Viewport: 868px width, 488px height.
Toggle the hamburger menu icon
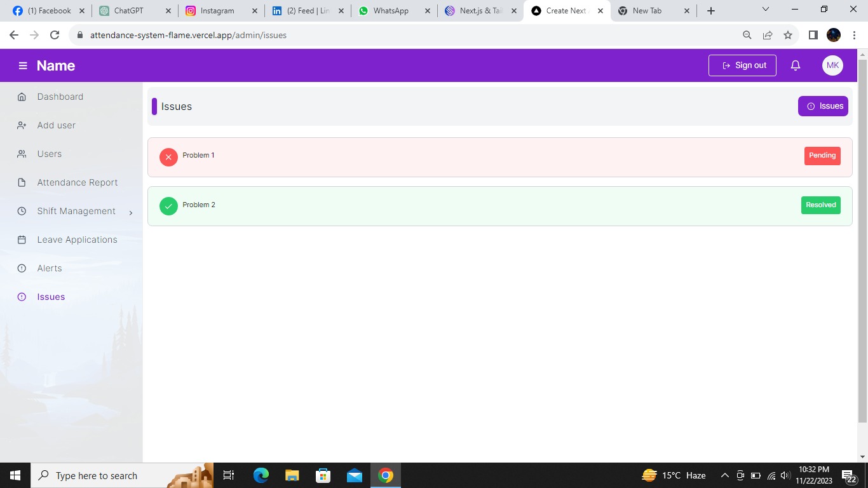point(23,65)
